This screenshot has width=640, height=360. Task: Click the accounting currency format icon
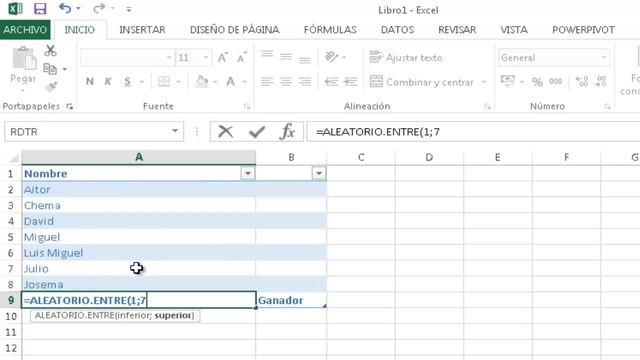pyautogui.click(x=507, y=81)
